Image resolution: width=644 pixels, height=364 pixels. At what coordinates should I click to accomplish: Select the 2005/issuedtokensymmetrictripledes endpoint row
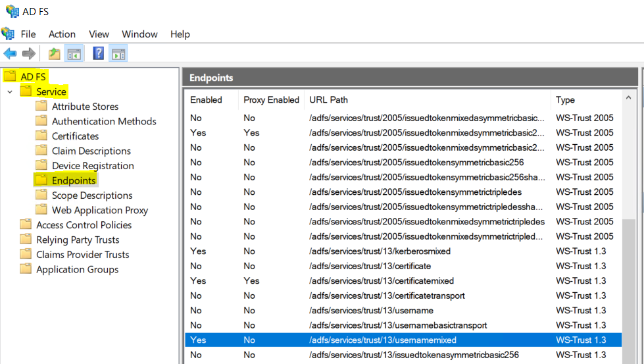403,192
